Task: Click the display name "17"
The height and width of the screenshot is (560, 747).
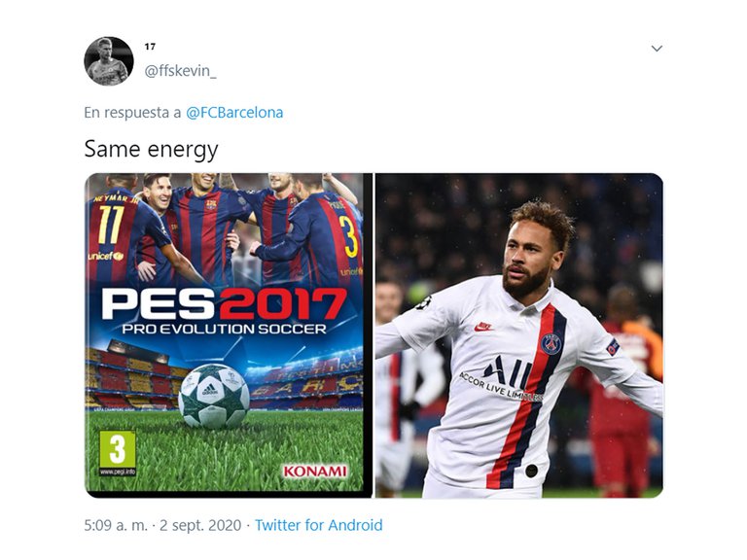Action: pos(150,47)
